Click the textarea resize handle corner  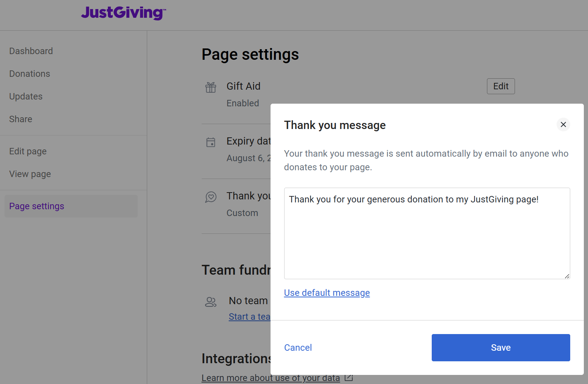pos(567,276)
